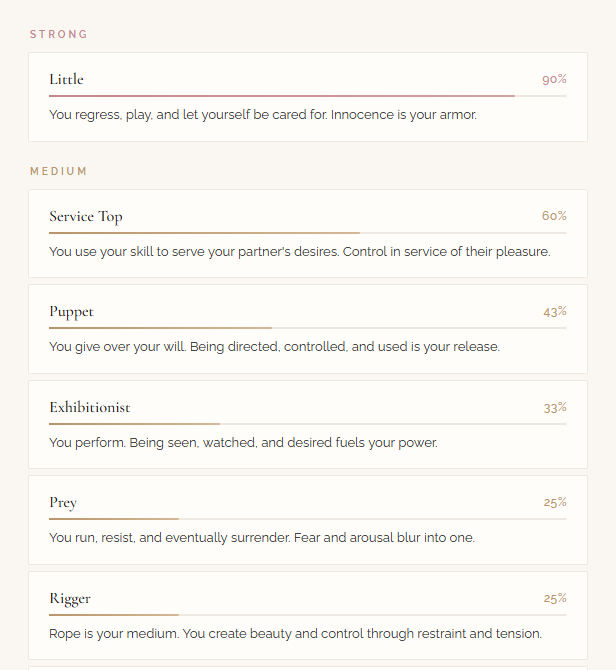616x670 pixels.
Task: Select the Rigger result title
Action: 70,598
